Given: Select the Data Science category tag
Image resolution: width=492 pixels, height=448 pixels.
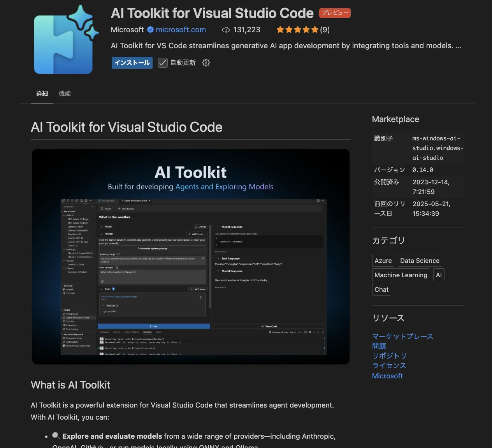Looking at the screenshot, I should point(420,261).
